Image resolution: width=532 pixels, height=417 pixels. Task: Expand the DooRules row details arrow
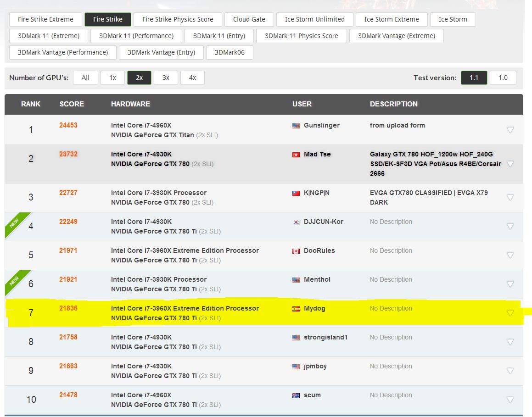(510, 255)
